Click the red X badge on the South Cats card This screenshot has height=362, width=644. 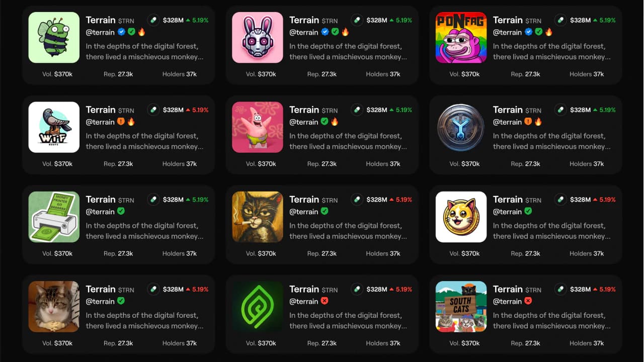pyautogui.click(x=528, y=301)
